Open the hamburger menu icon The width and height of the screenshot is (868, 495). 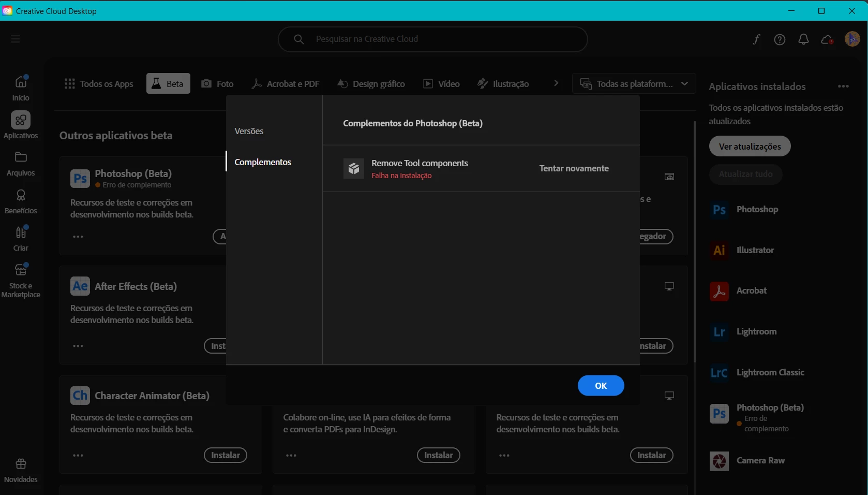coord(16,39)
